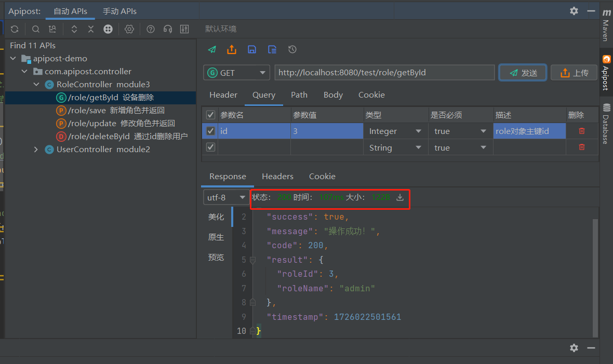Open the panel gear at top right
This screenshot has height=364, width=613.
[574, 11]
